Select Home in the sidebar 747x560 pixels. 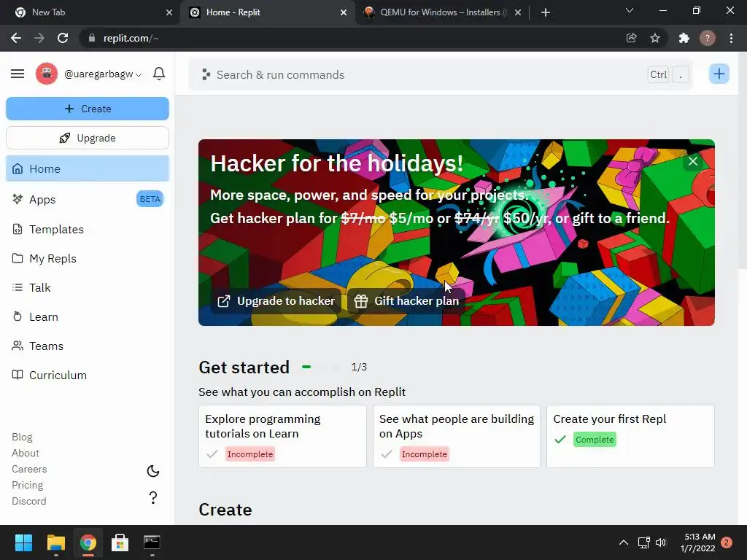[x=88, y=168]
